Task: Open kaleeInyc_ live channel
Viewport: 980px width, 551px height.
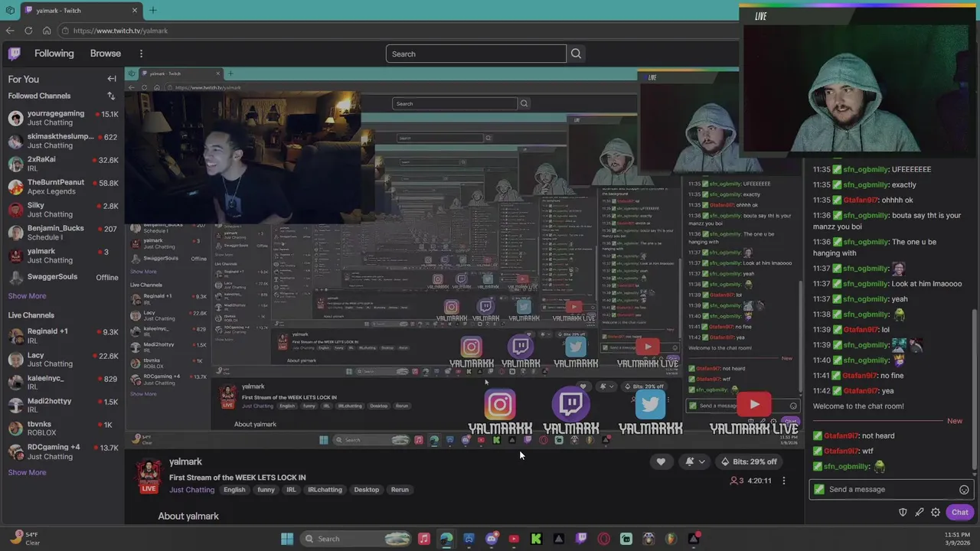Action: pyautogui.click(x=63, y=383)
